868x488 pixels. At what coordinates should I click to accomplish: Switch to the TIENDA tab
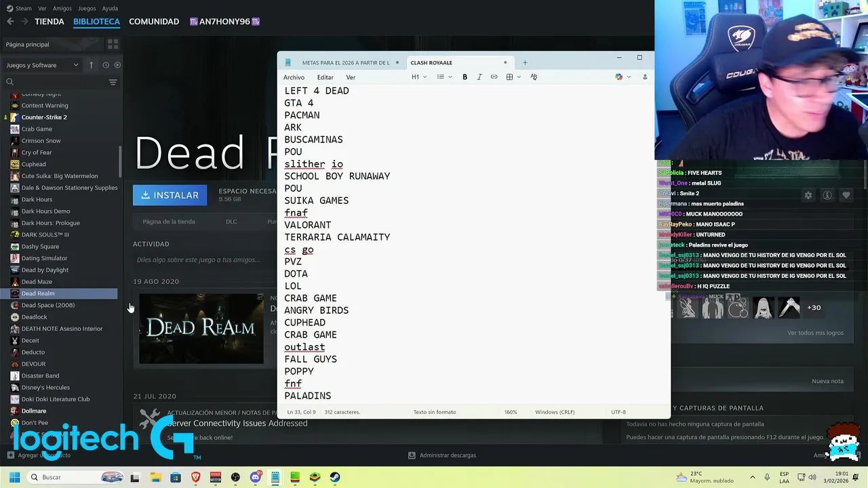point(50,22)
